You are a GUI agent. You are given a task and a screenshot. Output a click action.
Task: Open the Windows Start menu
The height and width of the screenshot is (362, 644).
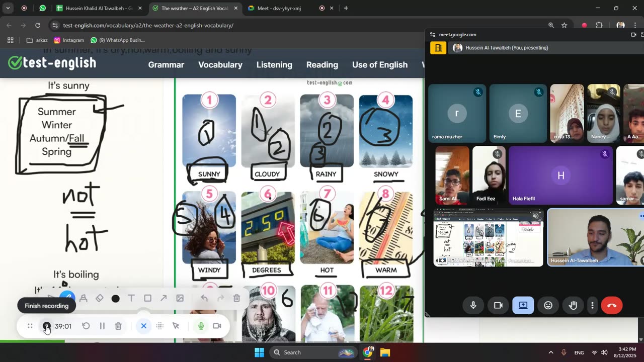(259, 352)
